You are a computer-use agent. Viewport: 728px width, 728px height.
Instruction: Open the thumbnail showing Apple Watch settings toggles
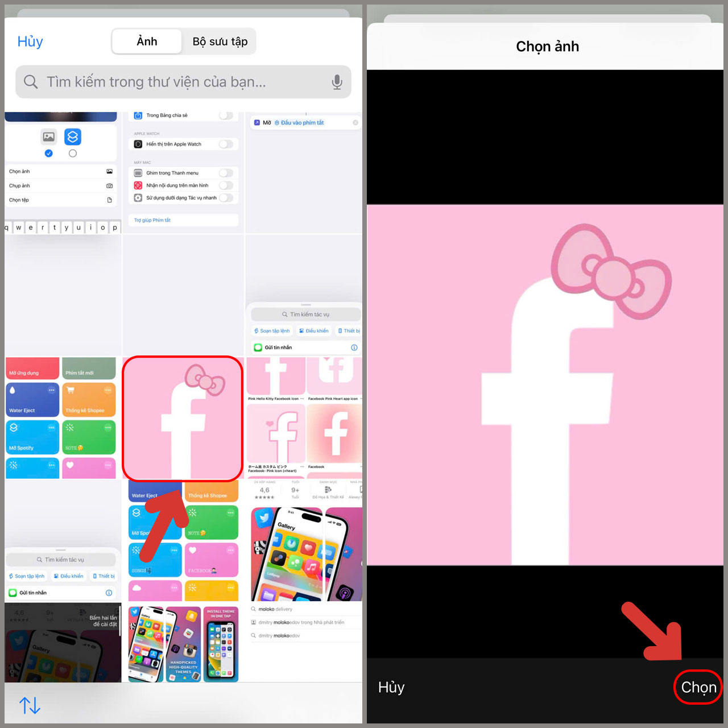click(183, 173)
